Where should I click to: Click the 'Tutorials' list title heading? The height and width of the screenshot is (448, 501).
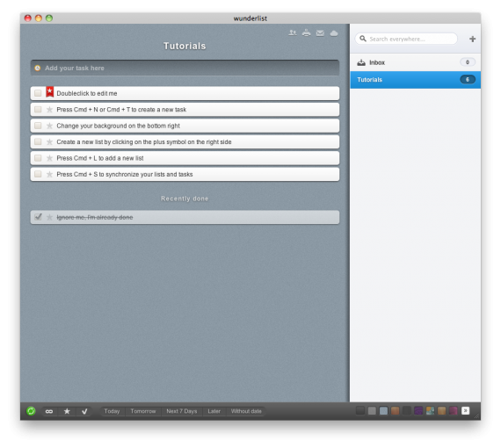click(185, 46)
